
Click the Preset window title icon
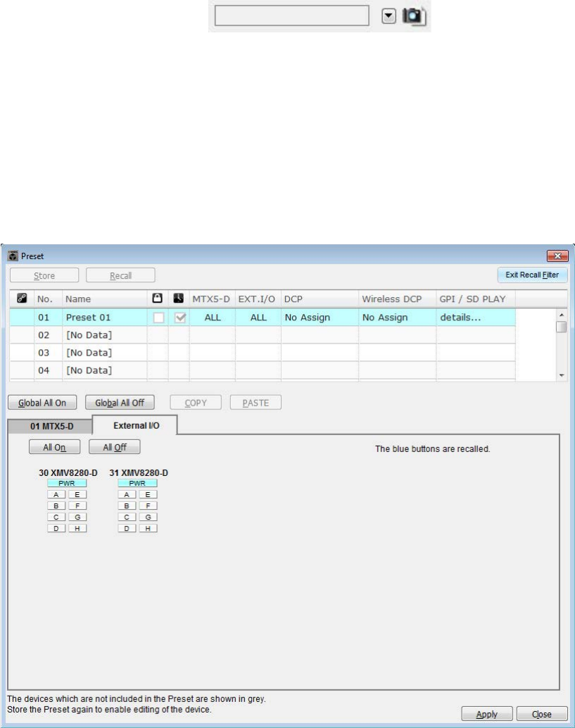[x=13, y=256]
